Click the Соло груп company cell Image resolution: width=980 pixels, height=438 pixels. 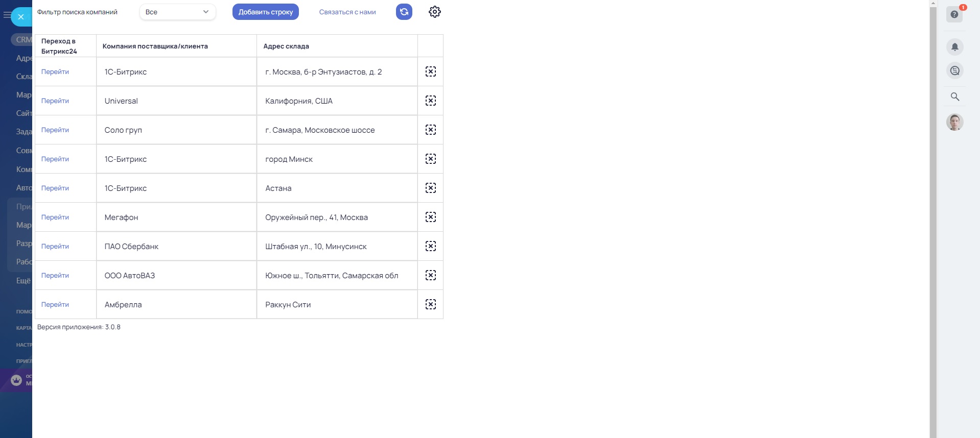pyautogui.click(x=176, y=130)
